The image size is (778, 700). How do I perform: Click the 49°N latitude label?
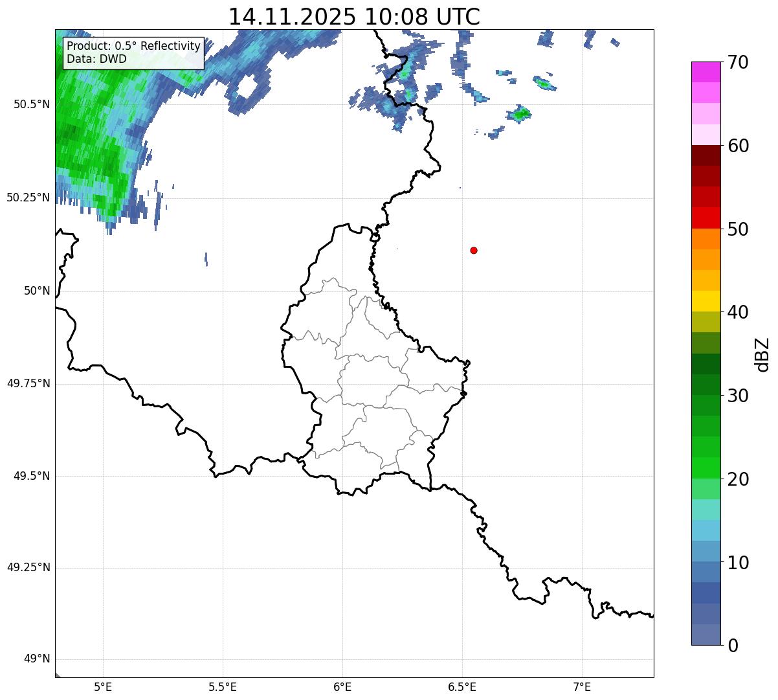[37, 659]
